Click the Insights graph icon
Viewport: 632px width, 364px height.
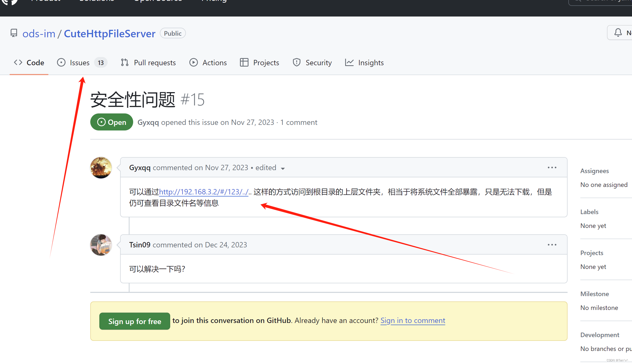349,63
